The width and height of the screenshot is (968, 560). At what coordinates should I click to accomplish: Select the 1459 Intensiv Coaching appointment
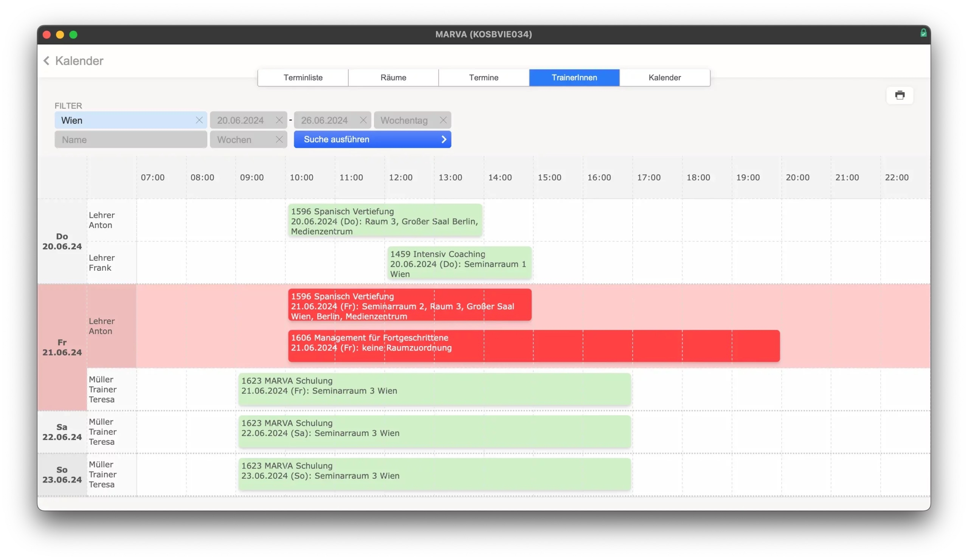pos(459,264)
